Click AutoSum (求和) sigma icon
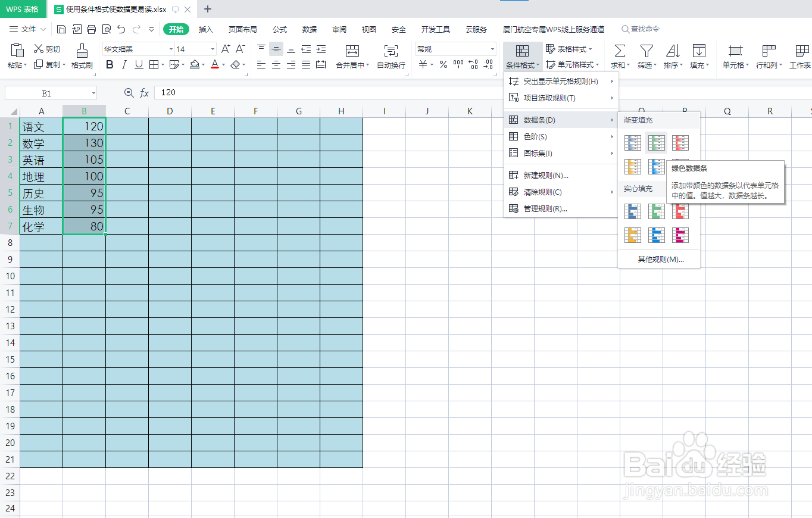This screenshot has width=812, height=518. pyautogui.click(x=620, y=51)
